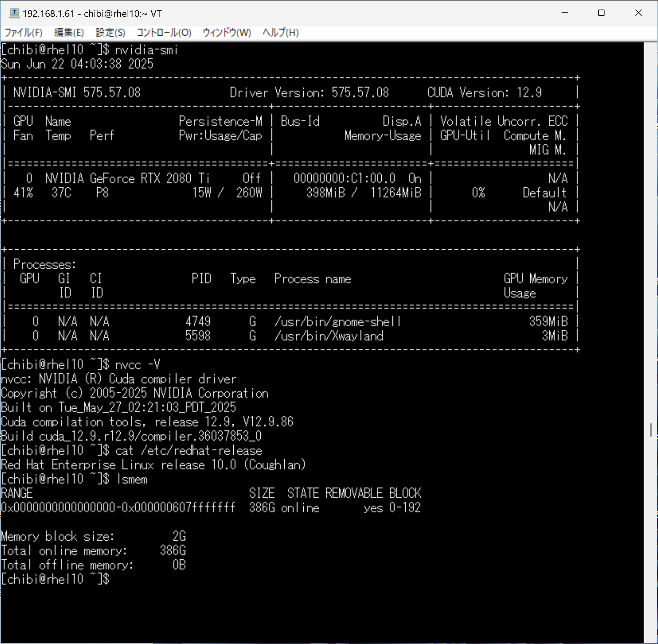Click the /usr/bin/gnome-shell process name
The height and width of the screenshot is (644, 658).
(x=337, y=321)
